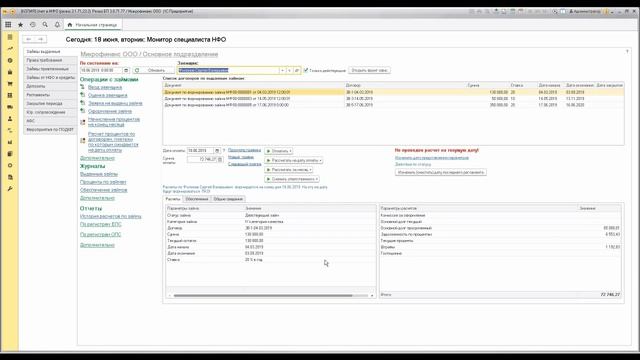
Task: Select Основной долг просроченный row
Action: point(500,228)
